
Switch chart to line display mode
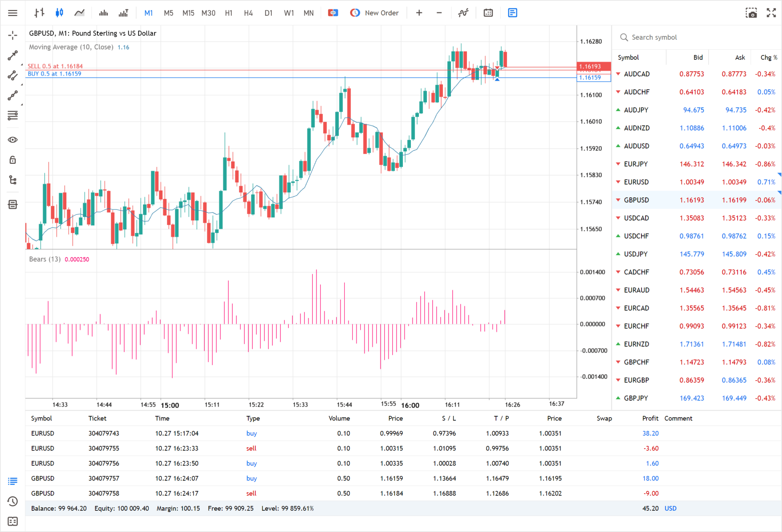pos(79,13)
